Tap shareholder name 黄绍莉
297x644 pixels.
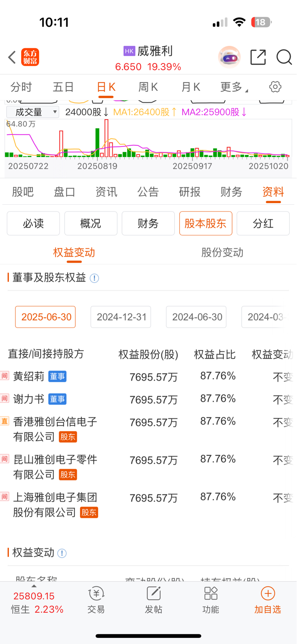coord(29,376)
